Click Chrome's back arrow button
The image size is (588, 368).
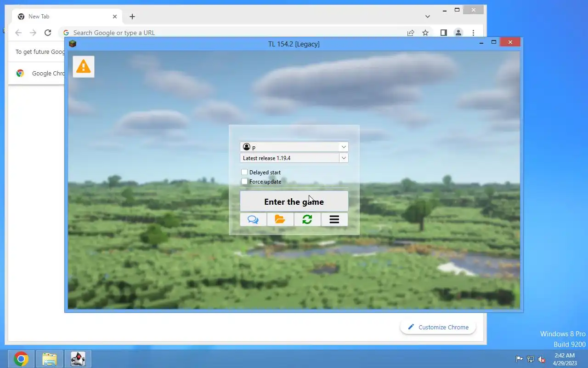tap(18, 33)
